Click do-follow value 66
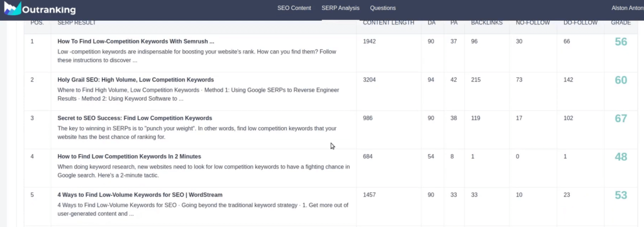This screenshot has width=644, height=227. click(567, 42)
